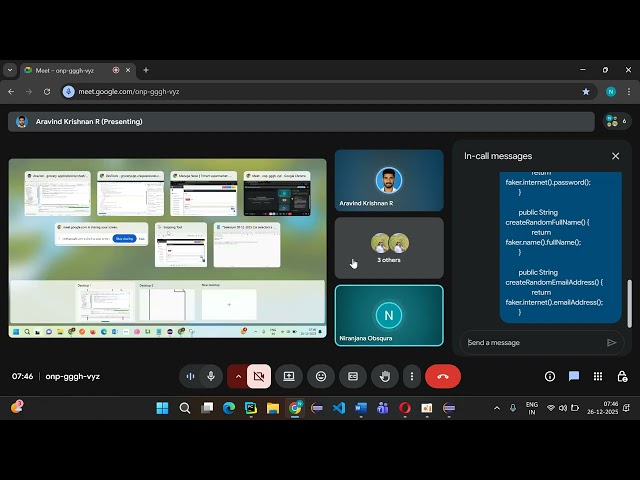This screenshot has width=640, height=480.
Task: Go back in browser history
Action: tap(11, 92)
